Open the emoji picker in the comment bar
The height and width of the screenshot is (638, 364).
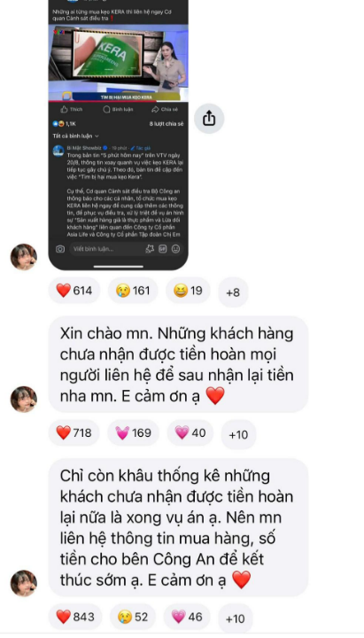(175, 249)
